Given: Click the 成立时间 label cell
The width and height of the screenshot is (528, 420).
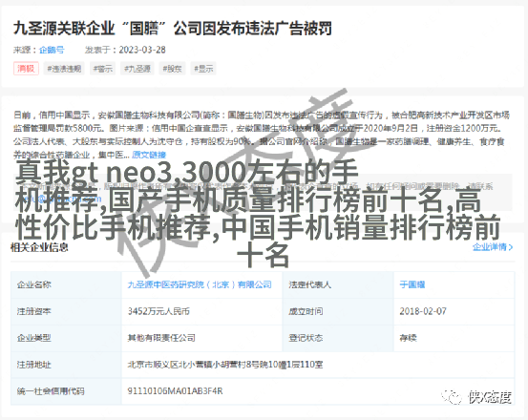Looking at the screenshot, I should coord(338,311).
